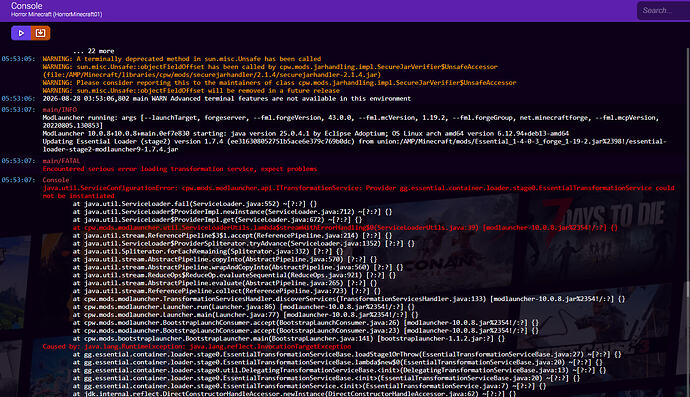Screen dimensions: 690x397
Task: Click "Updating Essential Loader (stage2)" line
Action: (x=354, y=145)
